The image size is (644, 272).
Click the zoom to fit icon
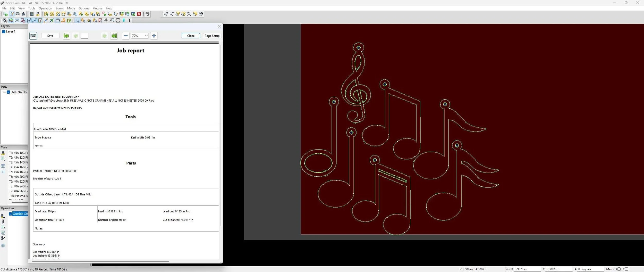189,14
